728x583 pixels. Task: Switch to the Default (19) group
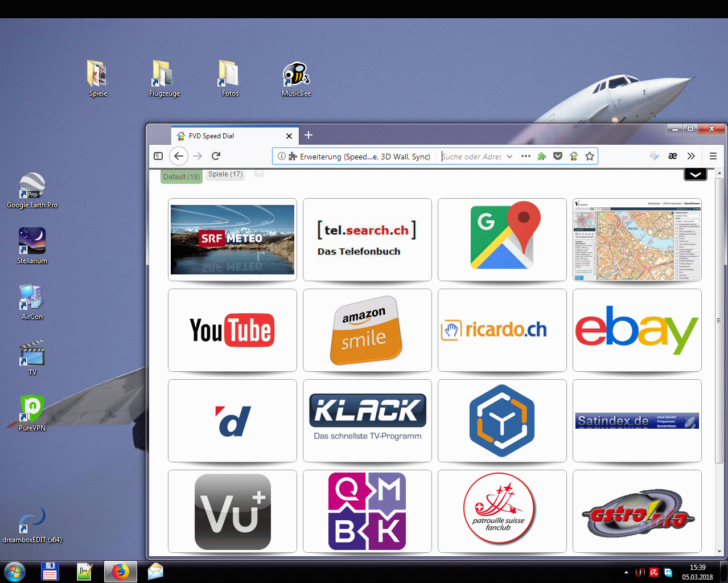[182, 176]
